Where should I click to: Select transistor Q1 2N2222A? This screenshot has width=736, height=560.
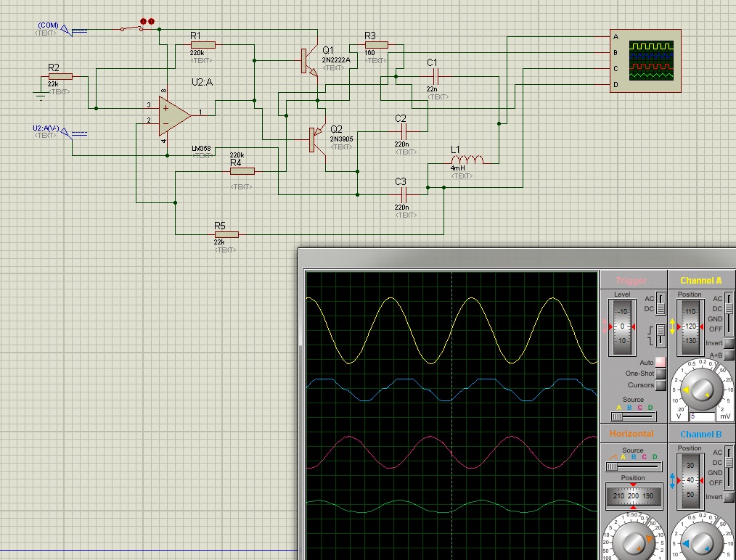click(308, 61)
